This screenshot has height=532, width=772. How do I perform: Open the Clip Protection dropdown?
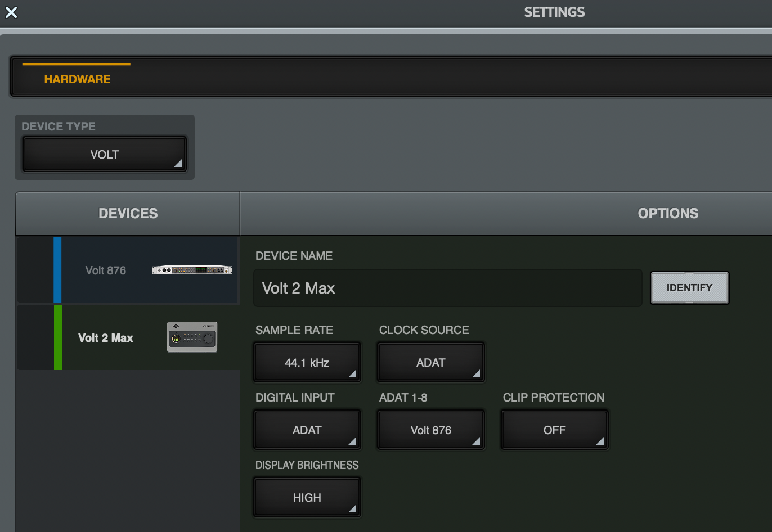point(555,430)
